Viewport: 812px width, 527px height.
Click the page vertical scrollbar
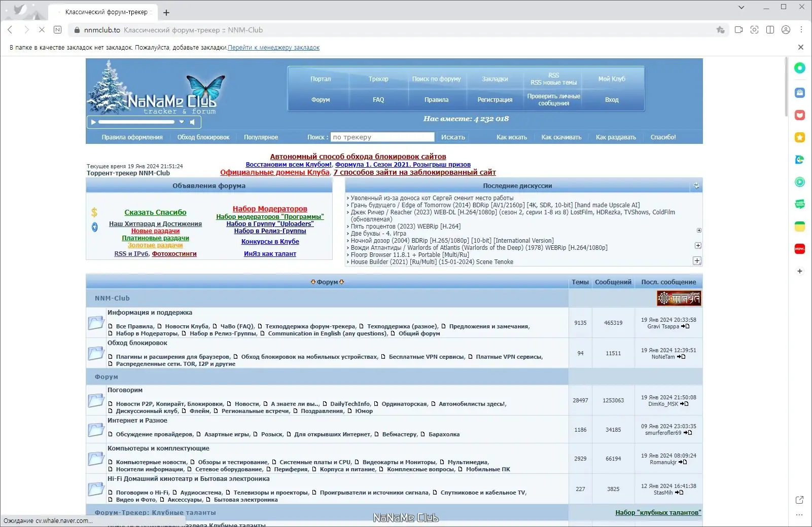tap(786, 86)
